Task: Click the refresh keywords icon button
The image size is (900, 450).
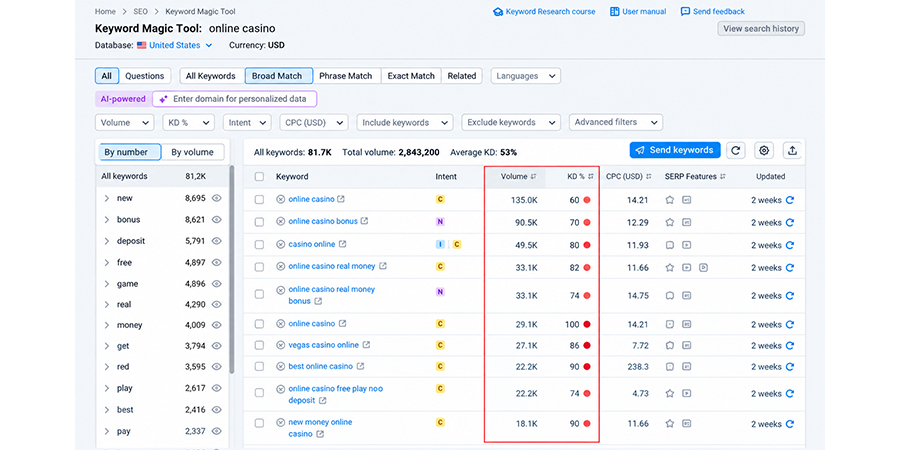Action: click(736, 150)
